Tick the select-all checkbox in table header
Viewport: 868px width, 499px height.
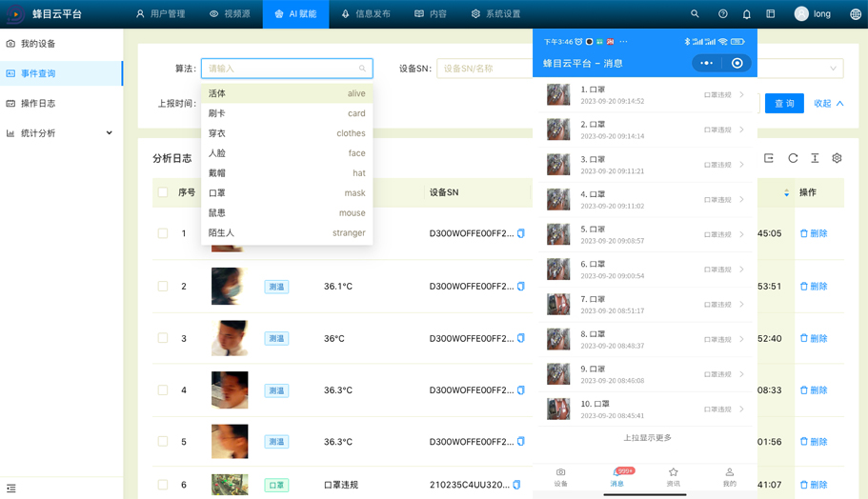pyautogui.click(x=163, y=192)
